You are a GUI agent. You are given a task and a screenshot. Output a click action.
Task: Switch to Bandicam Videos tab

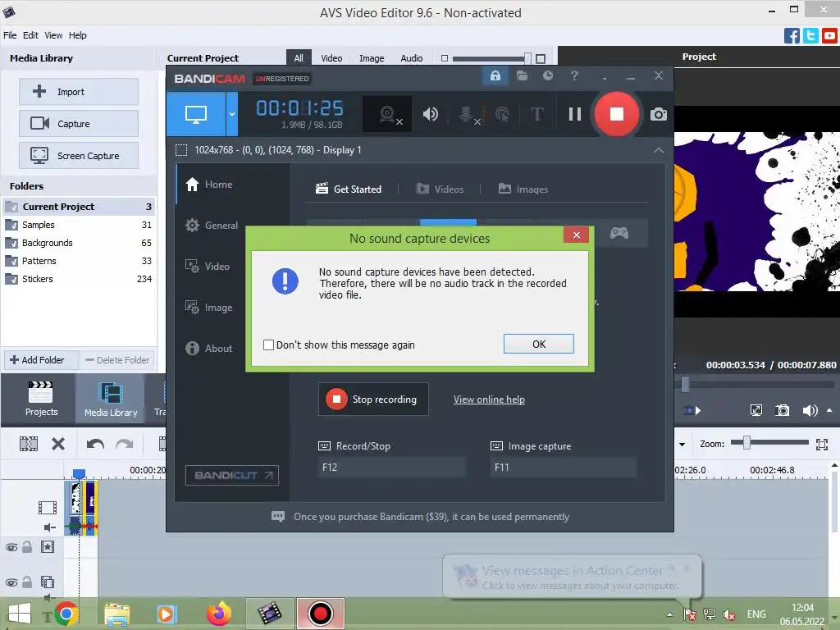(x=440, y=189)
